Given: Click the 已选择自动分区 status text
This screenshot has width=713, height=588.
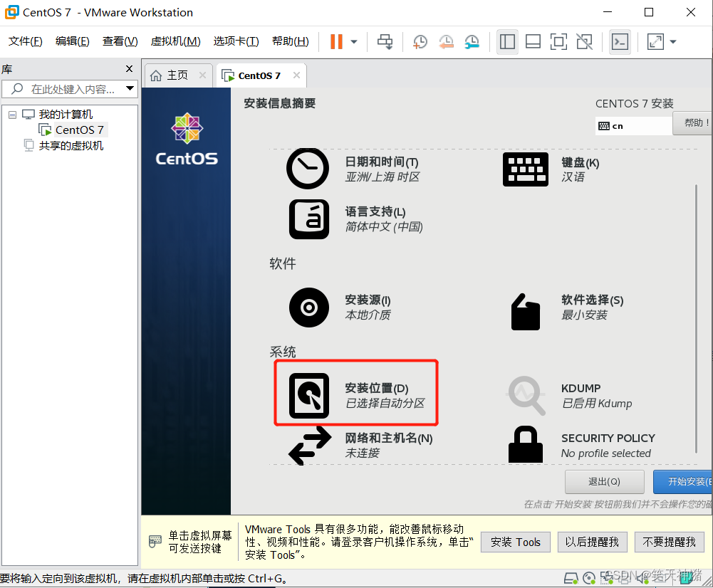Looking at the screenshot, I should pos(385,403).
